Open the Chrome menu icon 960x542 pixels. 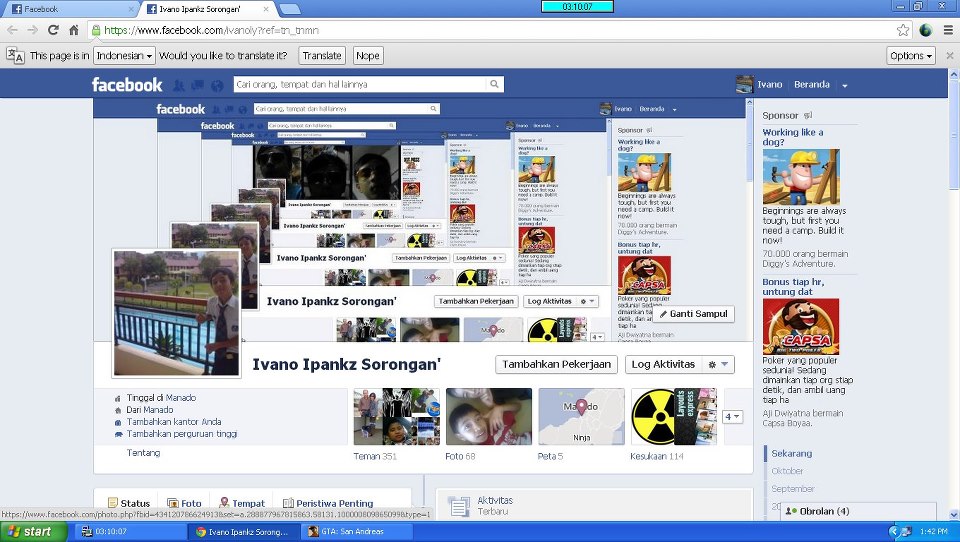point(948,30)
